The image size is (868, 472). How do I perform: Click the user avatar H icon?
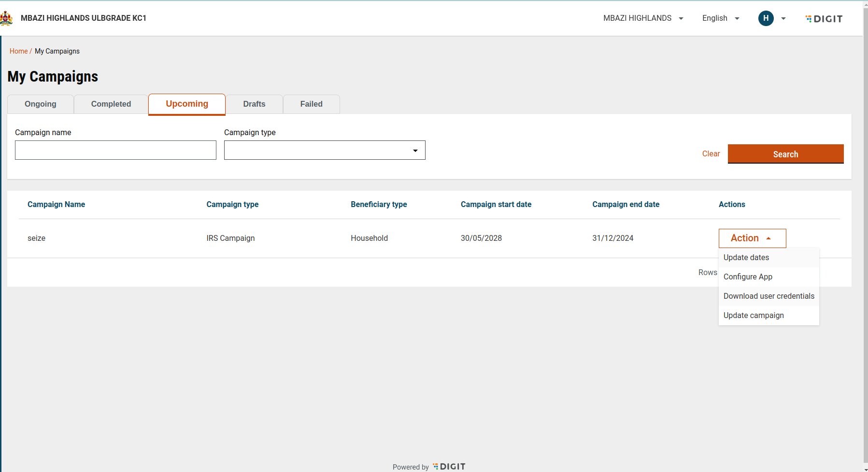click(x=766, y=18)
